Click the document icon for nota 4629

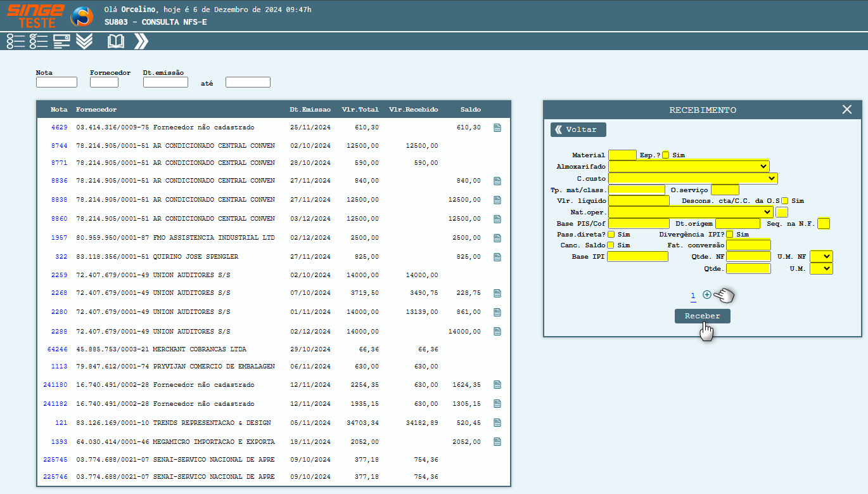tap(497, 127)
